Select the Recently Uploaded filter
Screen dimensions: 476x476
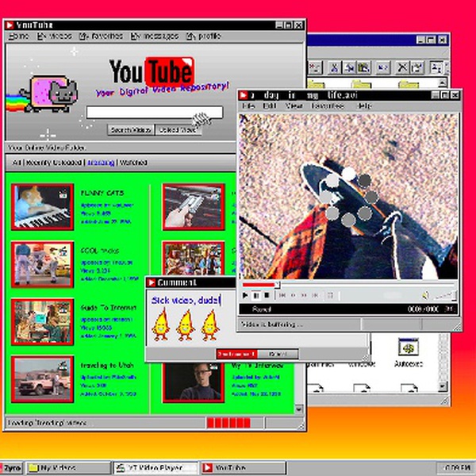point(53,163)
